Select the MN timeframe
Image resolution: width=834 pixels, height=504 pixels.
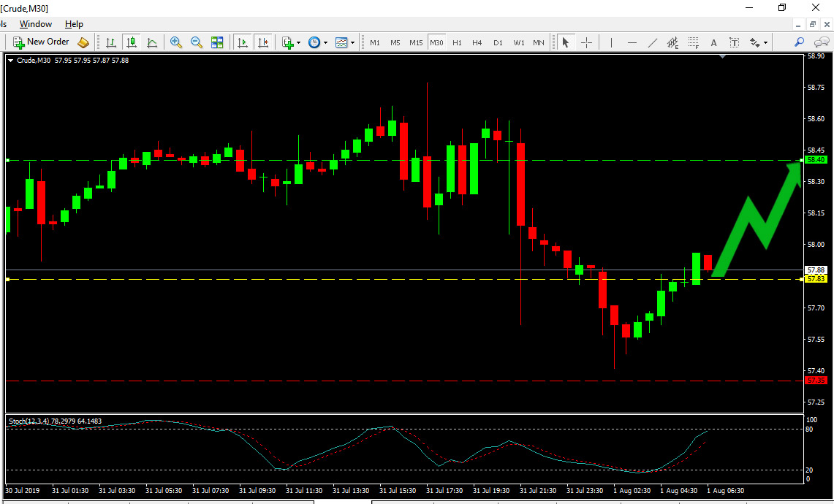539,42
